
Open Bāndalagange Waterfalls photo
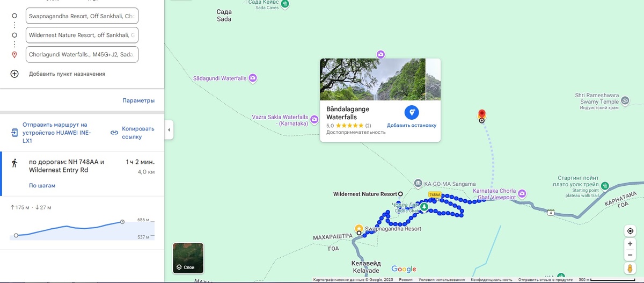point(372,79)
